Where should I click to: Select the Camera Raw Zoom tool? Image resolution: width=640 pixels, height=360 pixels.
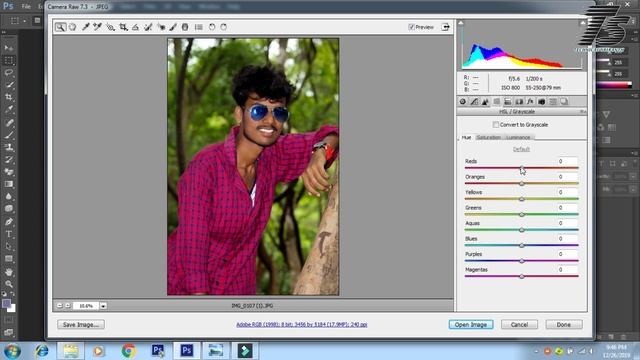60,27
